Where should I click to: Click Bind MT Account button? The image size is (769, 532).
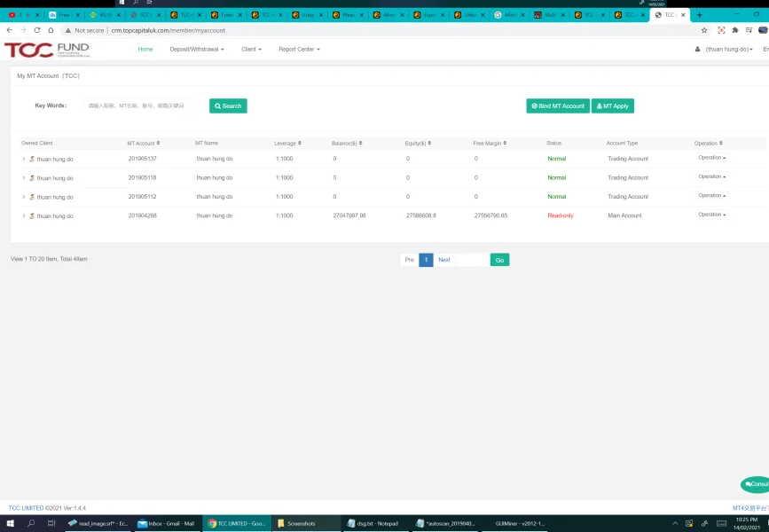558,106
